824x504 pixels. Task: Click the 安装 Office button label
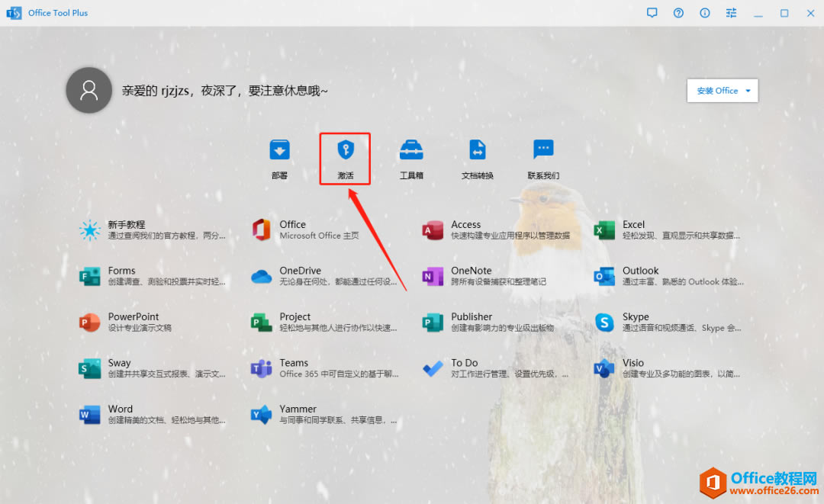pos(717,91)
